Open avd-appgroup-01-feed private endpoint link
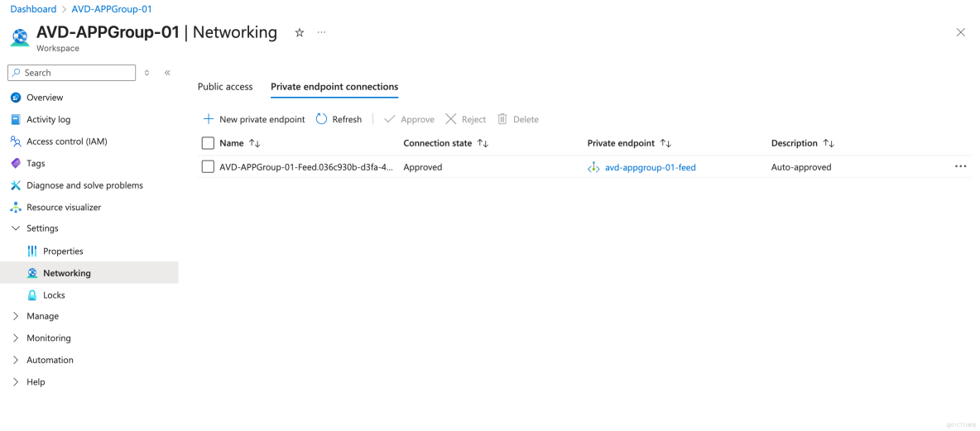This screenshot has height=431, width=980. coord(651,167)
